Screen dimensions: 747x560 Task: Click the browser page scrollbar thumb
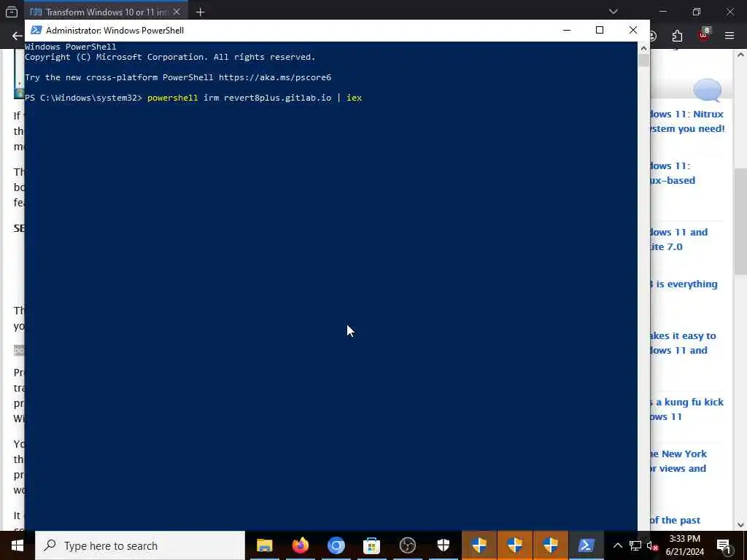coord(741,222)
